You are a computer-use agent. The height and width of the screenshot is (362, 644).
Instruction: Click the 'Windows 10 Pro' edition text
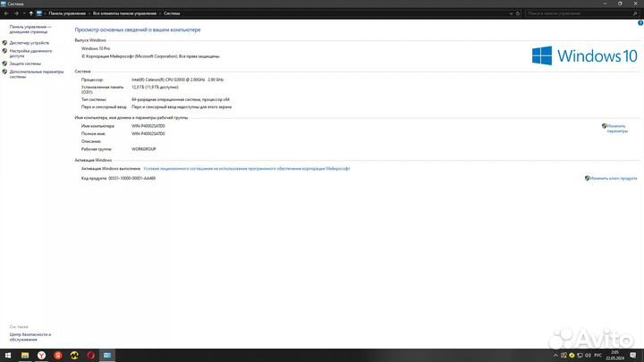[x=96, y=48]
